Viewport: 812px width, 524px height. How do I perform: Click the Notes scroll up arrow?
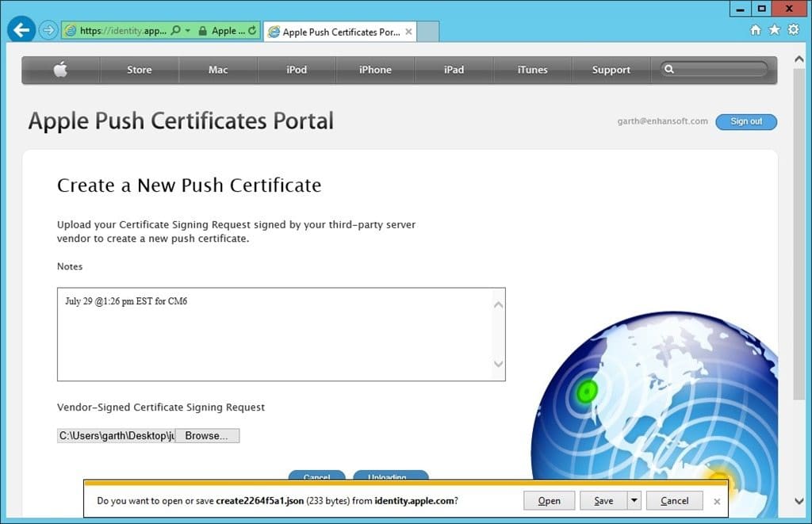pyautogui.click(x=498, y=304)
